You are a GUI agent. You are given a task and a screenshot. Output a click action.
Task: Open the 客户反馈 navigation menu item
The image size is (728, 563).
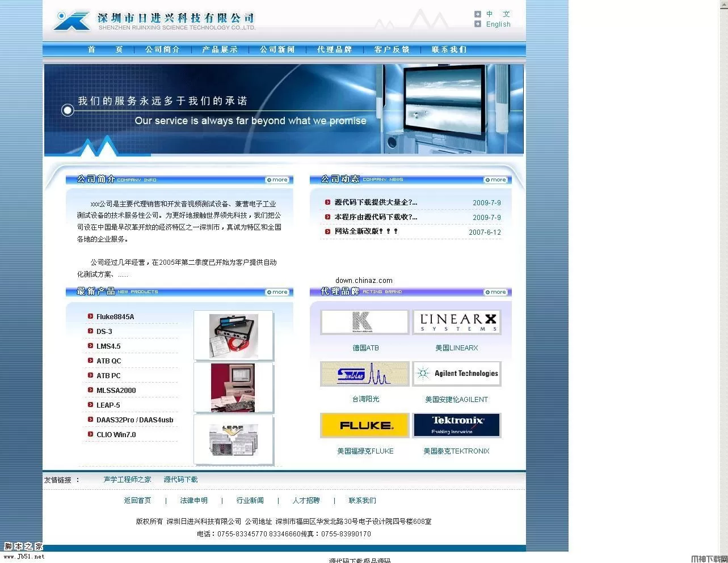392,49
